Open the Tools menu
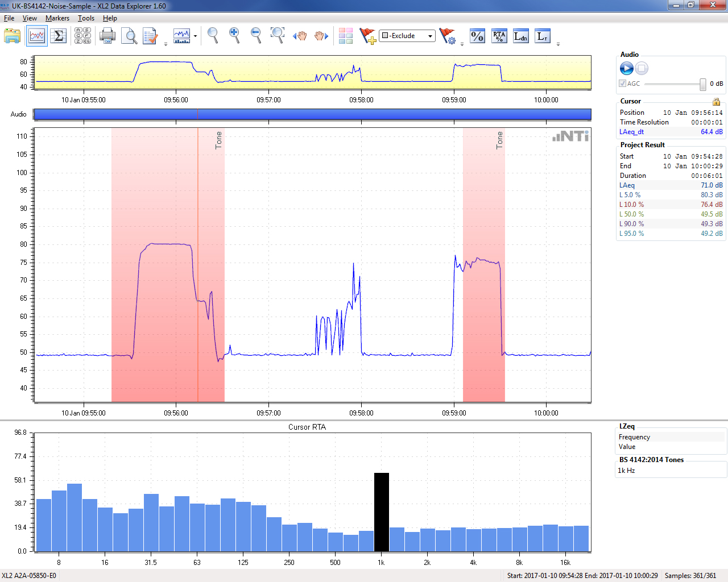Screen dimensions: 728x582 tap(86, 18)
